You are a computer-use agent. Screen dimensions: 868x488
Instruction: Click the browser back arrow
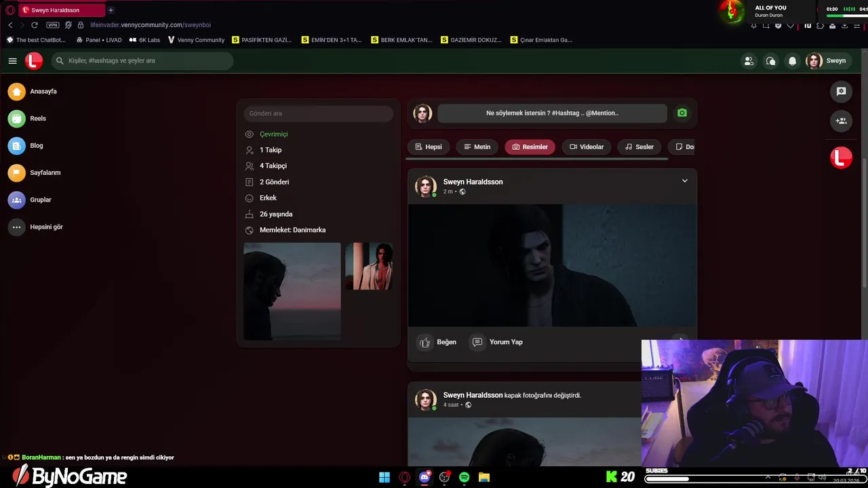point(10,25)
